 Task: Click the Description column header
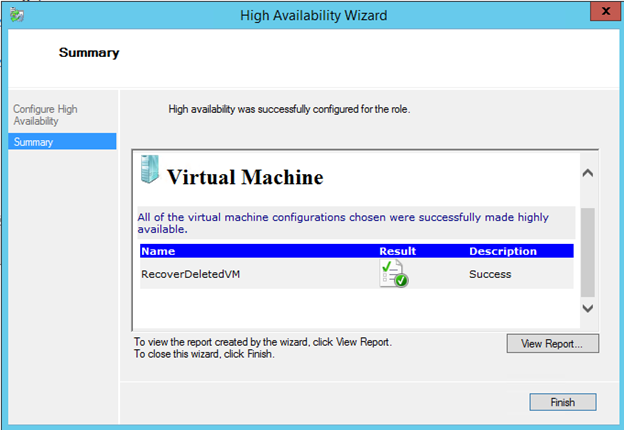coord(502,251)
